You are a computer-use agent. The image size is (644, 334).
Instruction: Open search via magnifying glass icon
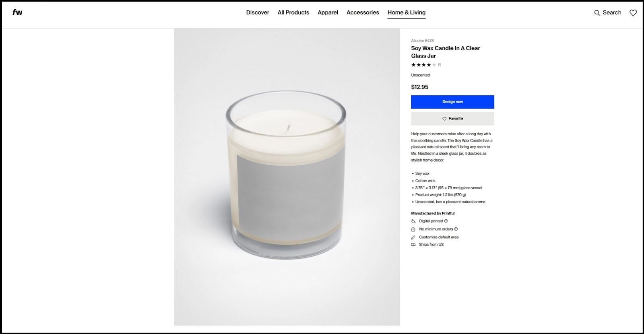597,13
